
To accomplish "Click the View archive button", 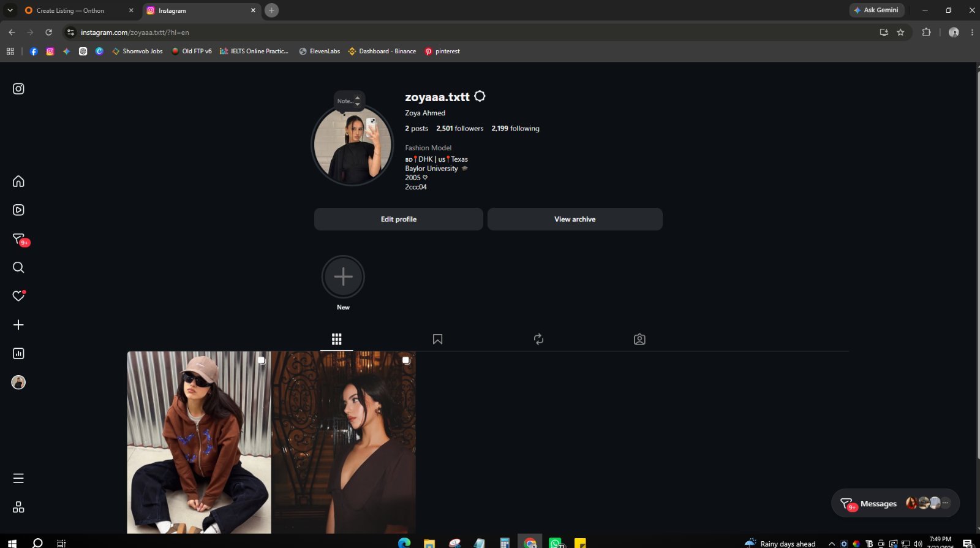I will (x=575, y=219).
